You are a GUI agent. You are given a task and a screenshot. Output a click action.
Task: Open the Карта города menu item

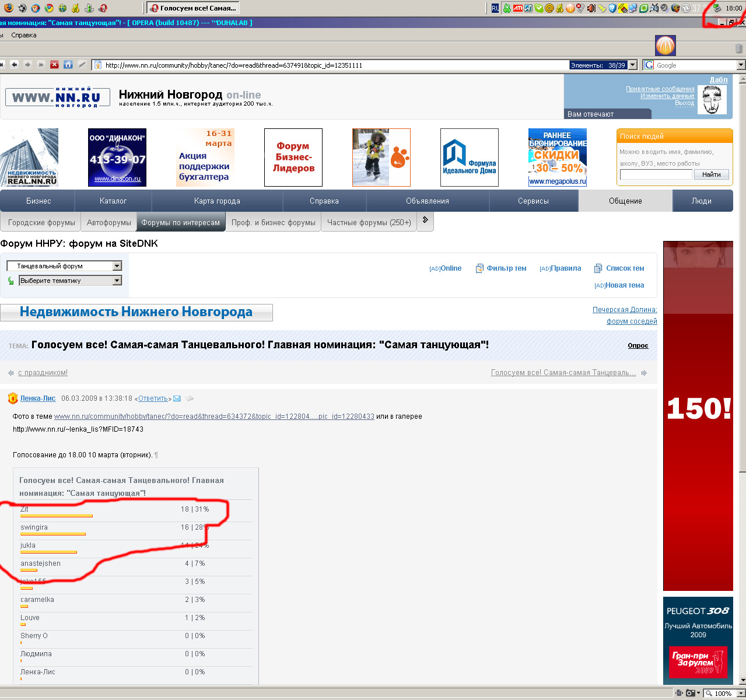[x=217, y=201]
